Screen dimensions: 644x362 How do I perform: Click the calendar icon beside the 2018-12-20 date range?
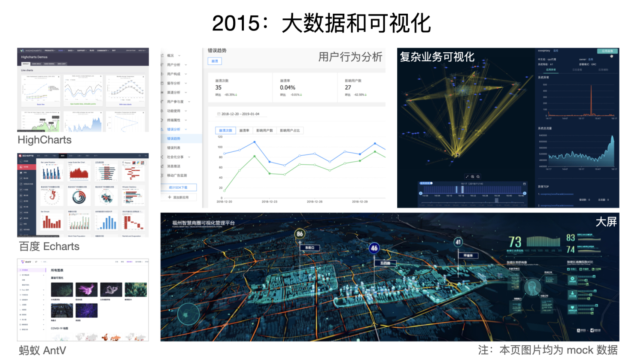tap(219, 114)
